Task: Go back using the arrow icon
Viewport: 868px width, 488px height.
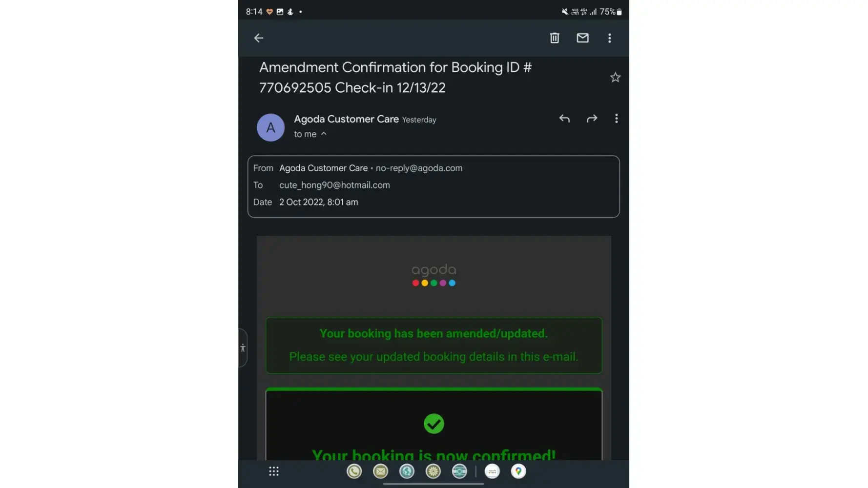Action: [259, 38]
